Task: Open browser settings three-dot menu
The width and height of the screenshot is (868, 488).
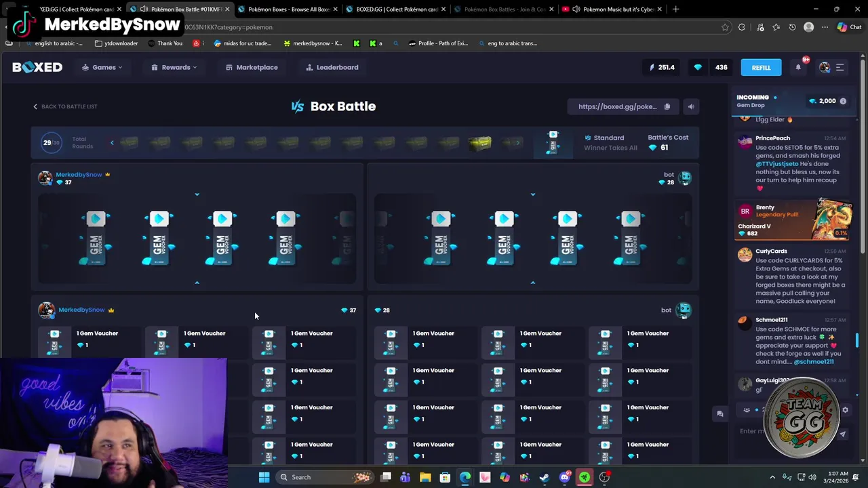Action: point(825,27)
